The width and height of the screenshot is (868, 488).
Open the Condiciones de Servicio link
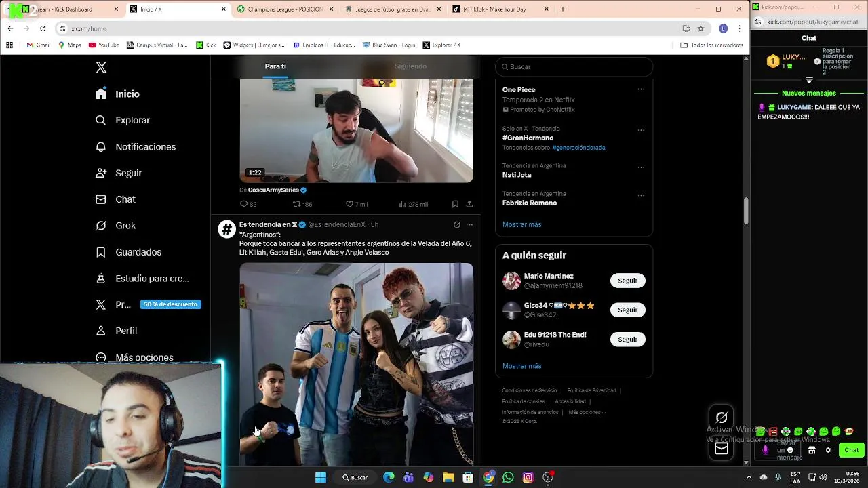(x=529, y=390)
